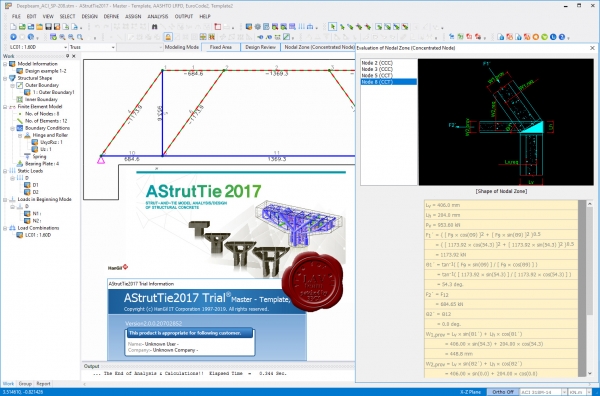Switch to the Fixed Area tab
Screen dimensions: 600x396
click(221, 47)
